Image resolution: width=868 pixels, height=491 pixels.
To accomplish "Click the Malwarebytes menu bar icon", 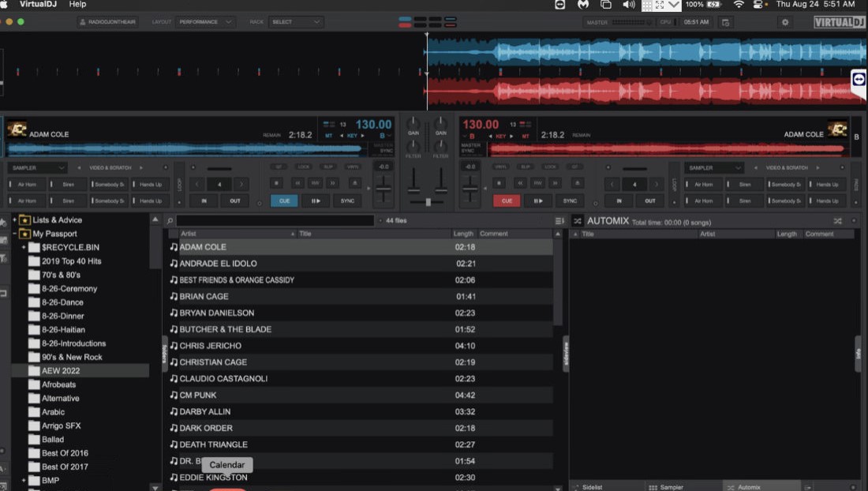I will point(583,4).
